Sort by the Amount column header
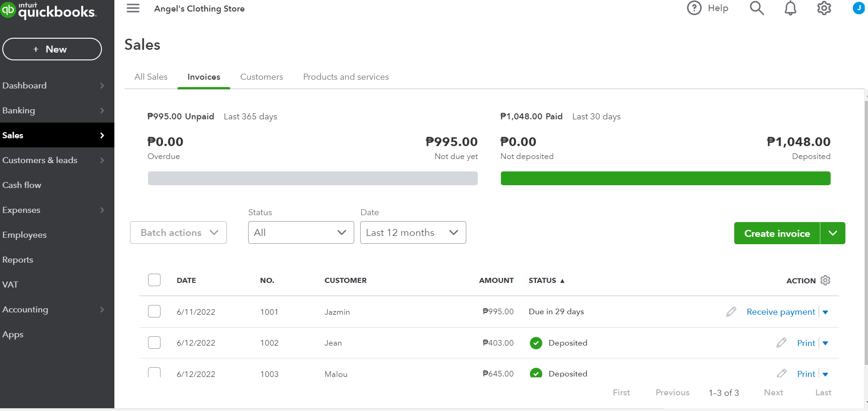The image size is (868, 411). [496, 280]
